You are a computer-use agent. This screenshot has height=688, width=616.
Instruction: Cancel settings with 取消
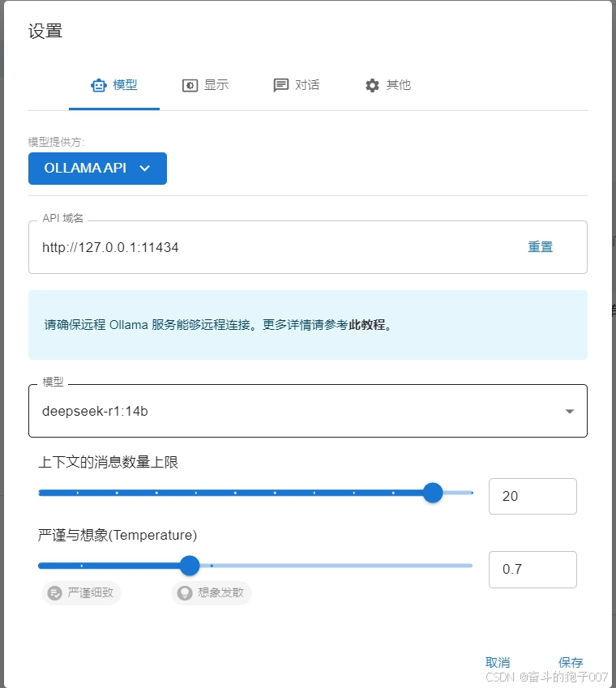coord(498,663)
